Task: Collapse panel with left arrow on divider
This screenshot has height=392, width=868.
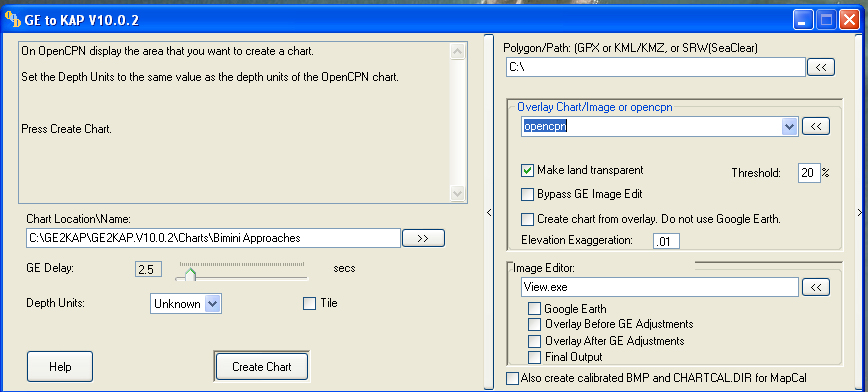Action: [x=489, y=213]
